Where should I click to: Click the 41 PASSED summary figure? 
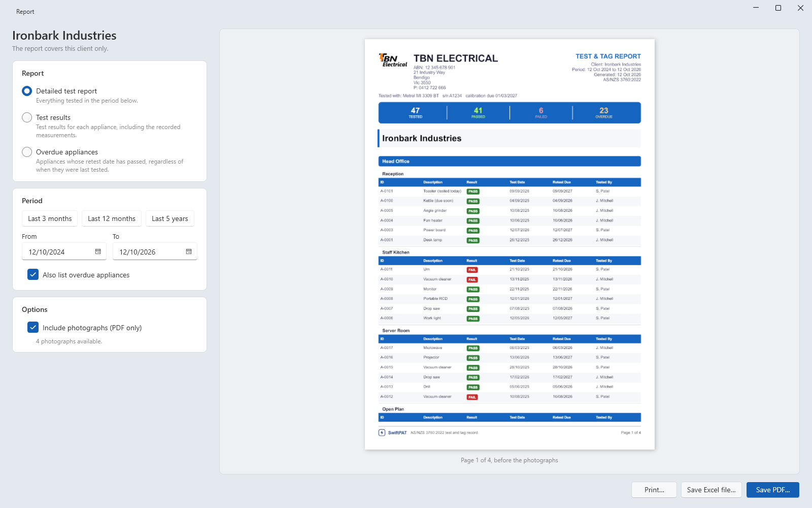[x=478, y=113]
